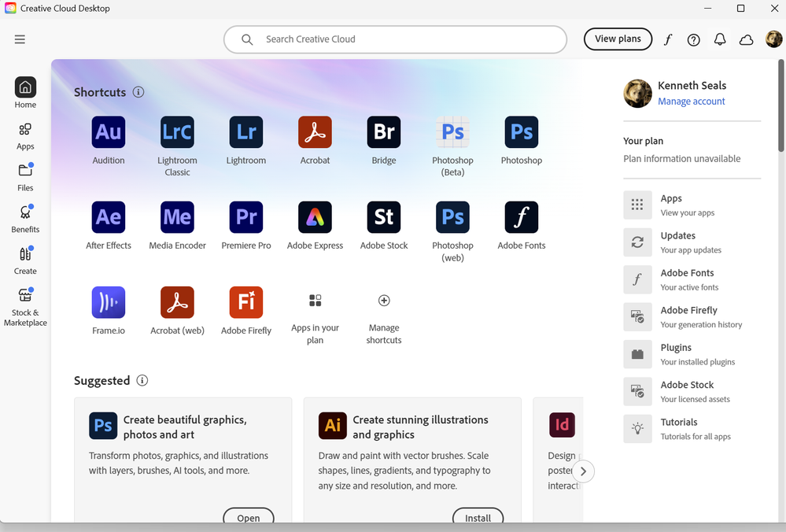Open Adobe Fonts in right panel
This screenshot has height=532, width=786.
point(692,279)
